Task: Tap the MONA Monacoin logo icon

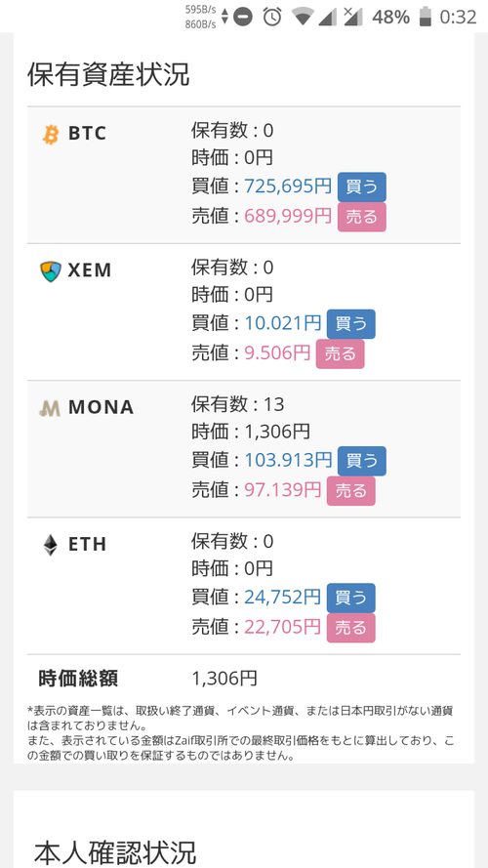Action: (x=50, y=408)
